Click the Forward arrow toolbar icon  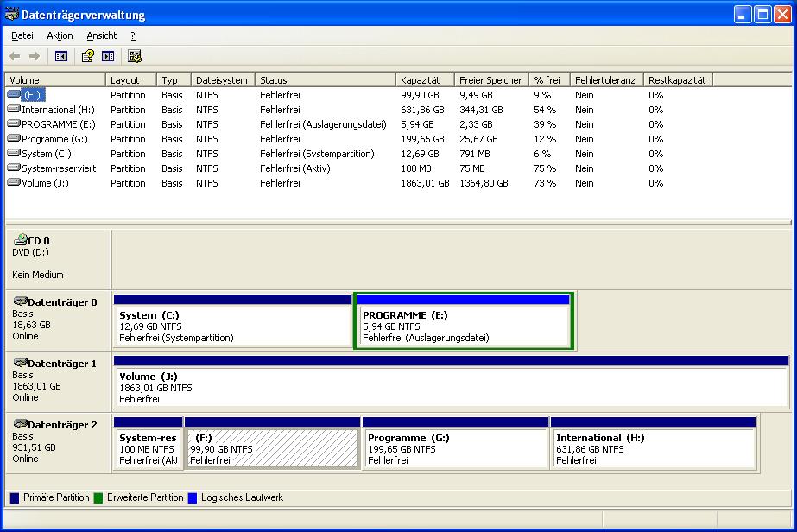pos(34,56)
